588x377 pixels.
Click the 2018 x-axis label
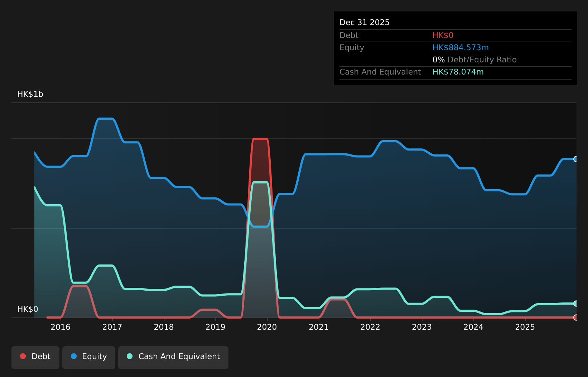point(164,327)
